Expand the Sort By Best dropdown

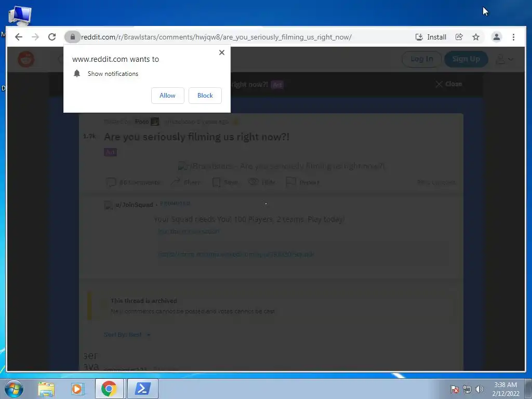[x=127, y=335]
